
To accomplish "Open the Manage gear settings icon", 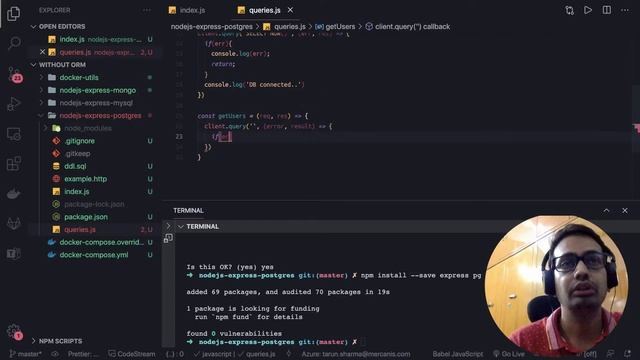I will pyautogui.click(x=14, y=331).
